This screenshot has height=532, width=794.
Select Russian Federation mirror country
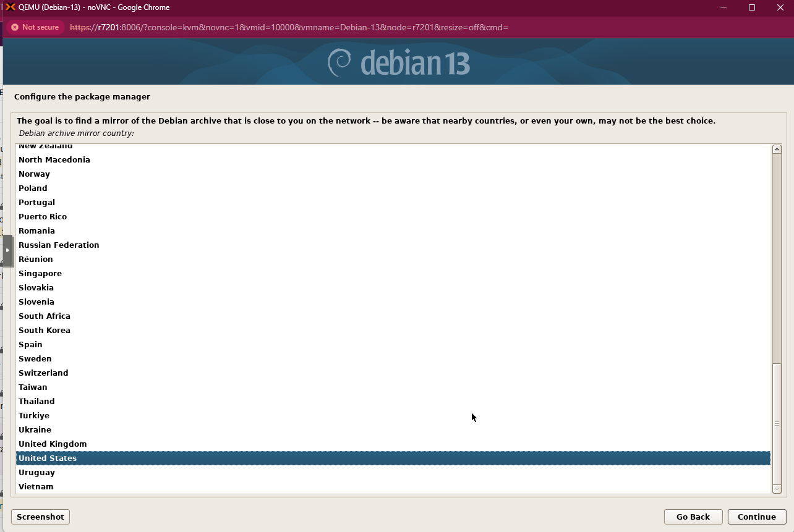[59, 245]
